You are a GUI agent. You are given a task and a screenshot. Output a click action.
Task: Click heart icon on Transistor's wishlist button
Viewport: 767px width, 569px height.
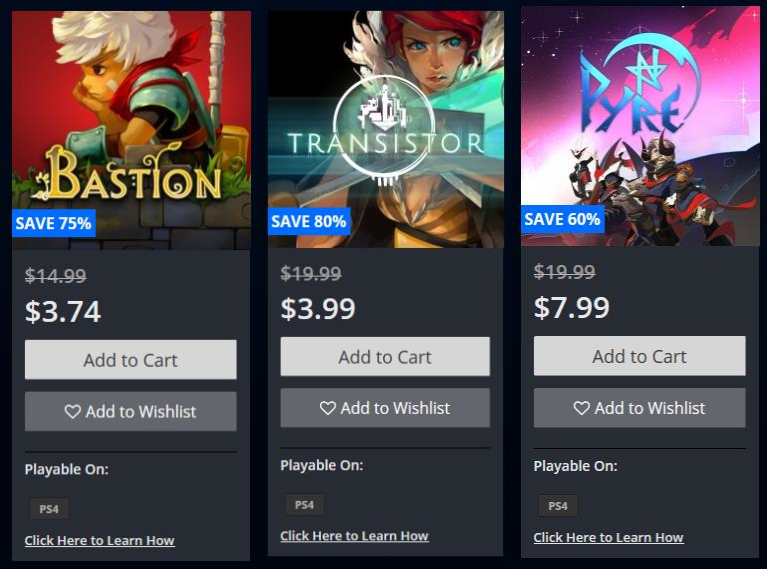click(327, 408)
